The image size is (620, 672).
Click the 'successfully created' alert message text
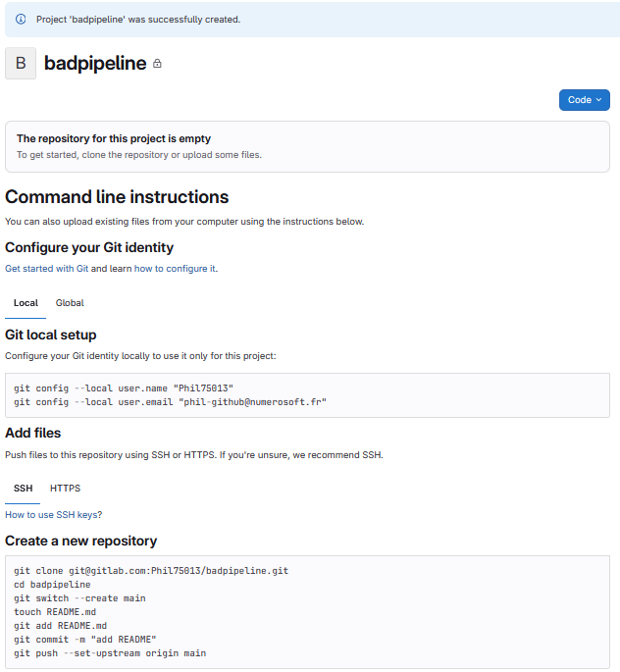coord(138,19)
